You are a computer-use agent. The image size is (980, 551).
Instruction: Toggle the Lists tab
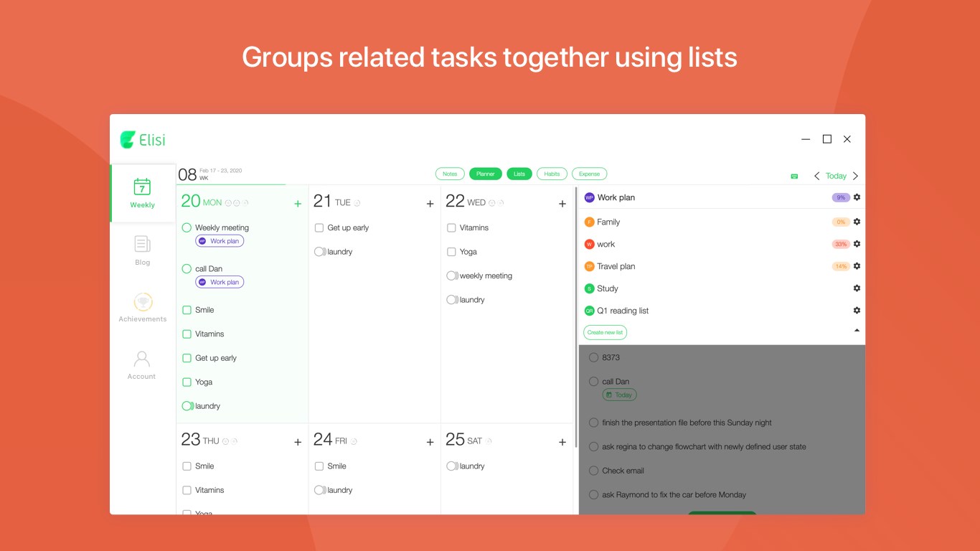click(519, 174)
